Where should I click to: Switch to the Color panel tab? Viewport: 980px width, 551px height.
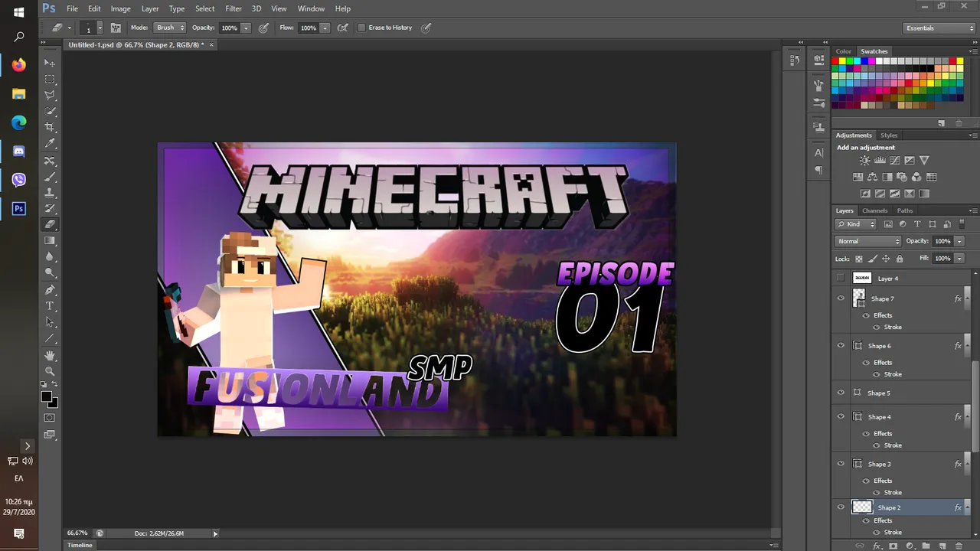[x=843, y=51]
